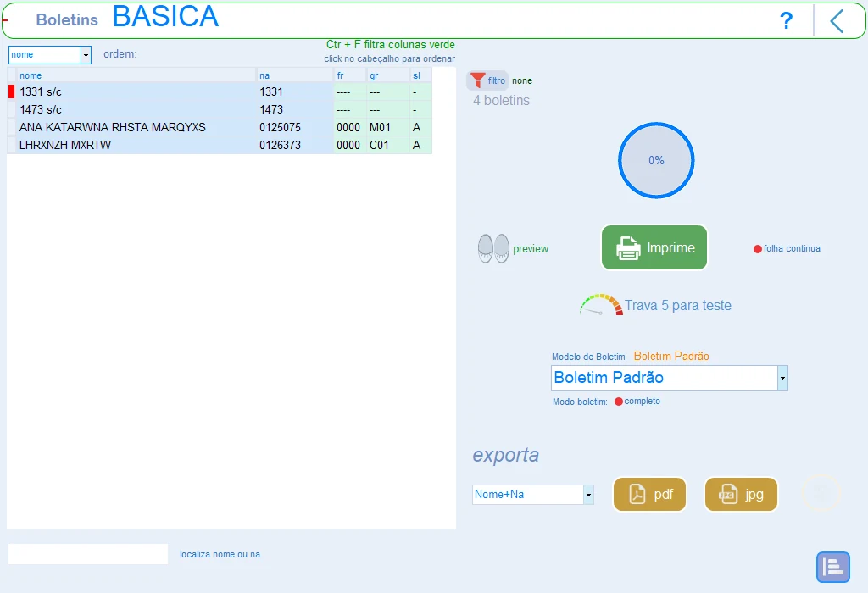Click the red funnel filtro icon

pos(477,80)
